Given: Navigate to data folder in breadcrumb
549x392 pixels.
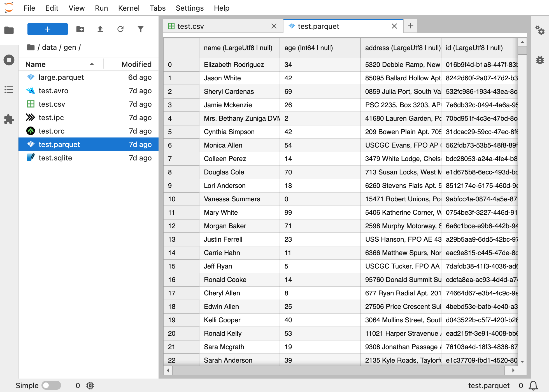Looking at the screenshot, I should [49, 47].
